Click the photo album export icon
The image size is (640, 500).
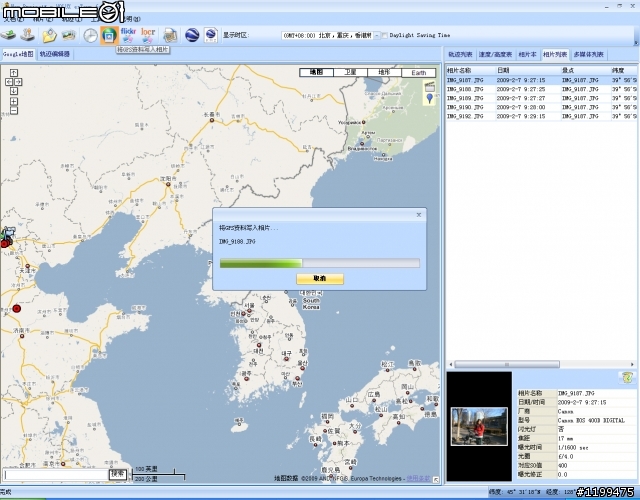tap(170, 36)
